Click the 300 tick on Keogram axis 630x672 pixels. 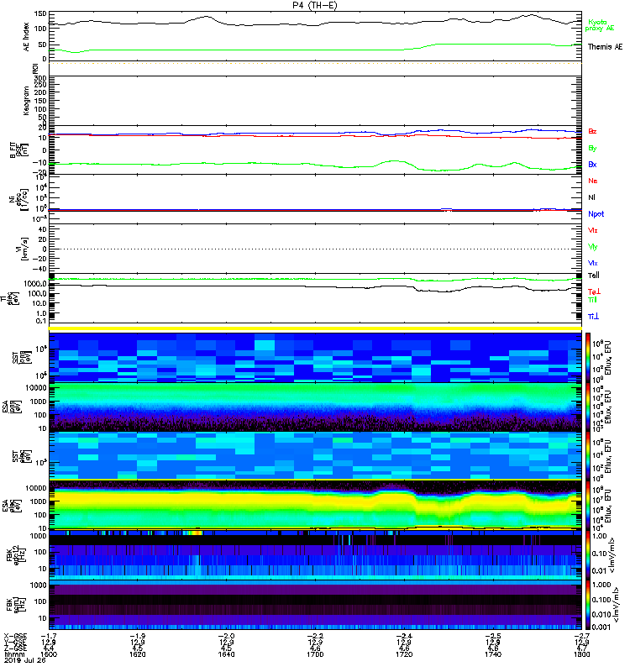(x=40, y=77)
